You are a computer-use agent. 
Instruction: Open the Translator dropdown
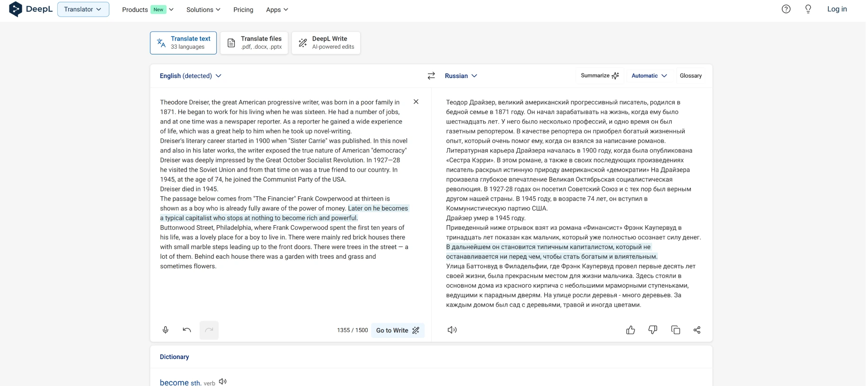click(x=83, y=9)
